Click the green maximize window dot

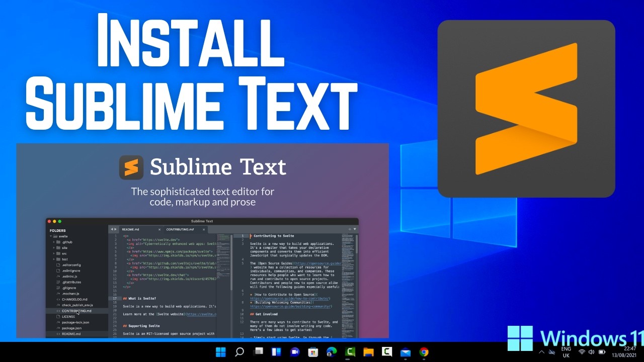(x=60, y=221)
